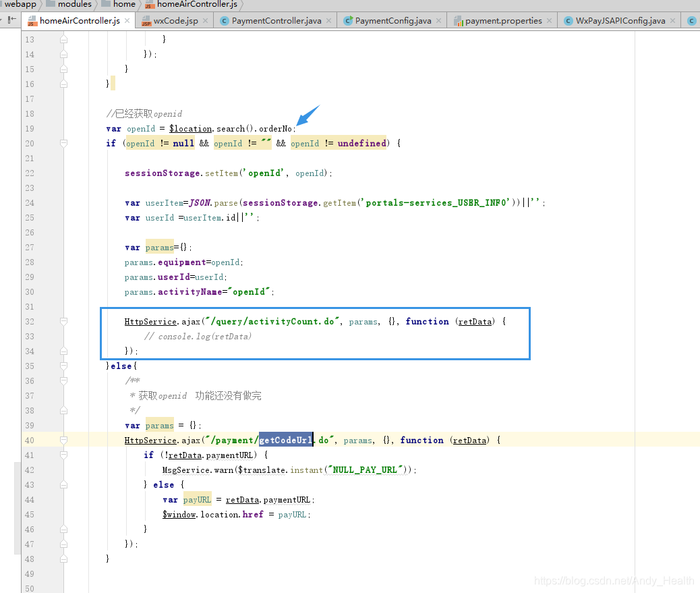Click sessionStorage.setItem on line 22
This screenshot has height=593, width=700.
[181, 173]
